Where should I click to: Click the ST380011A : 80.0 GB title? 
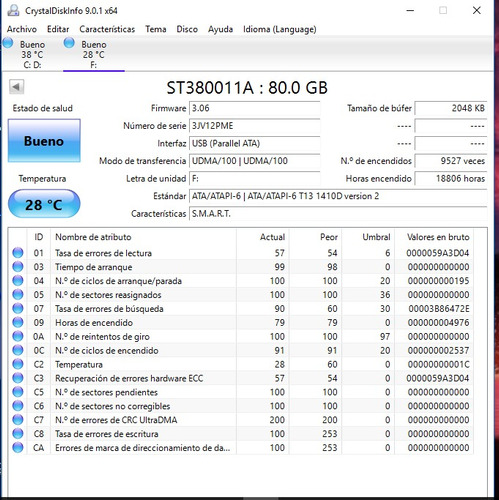[247, 88]
